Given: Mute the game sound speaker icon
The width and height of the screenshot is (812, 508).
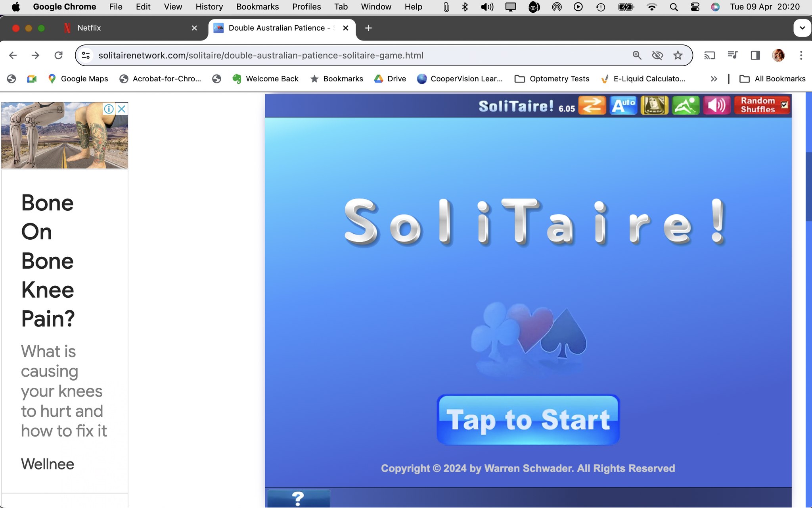Looking at the screenshot, I should [717, 106].
